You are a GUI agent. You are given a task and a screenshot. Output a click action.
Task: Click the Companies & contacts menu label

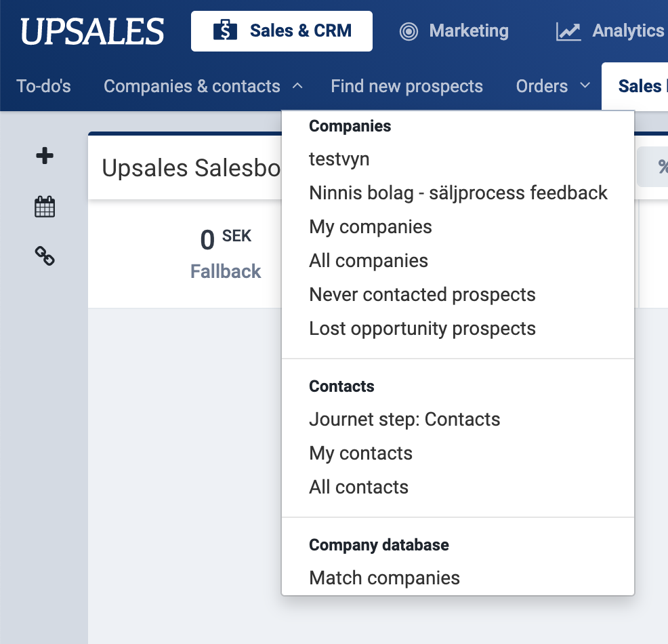click(192, 86)
